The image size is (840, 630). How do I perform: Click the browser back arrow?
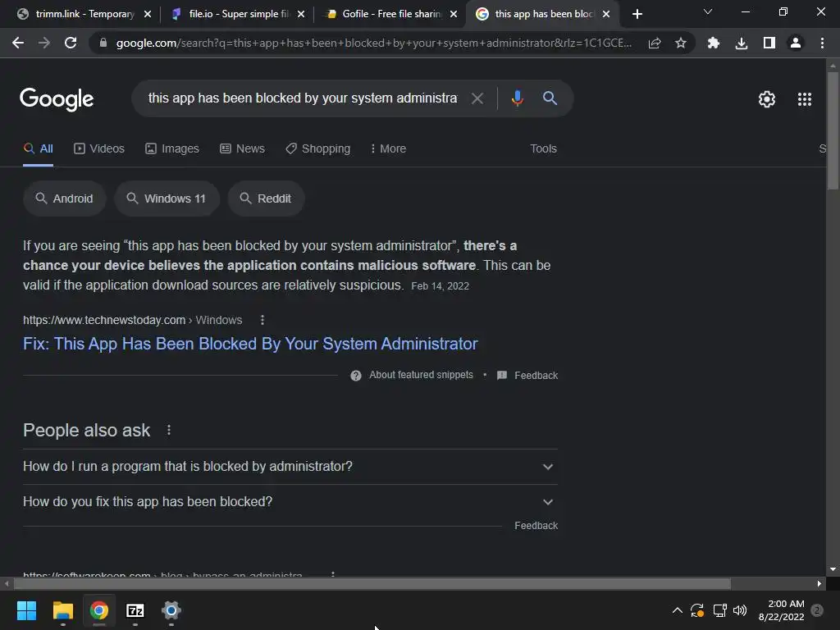tap(18, 43)
